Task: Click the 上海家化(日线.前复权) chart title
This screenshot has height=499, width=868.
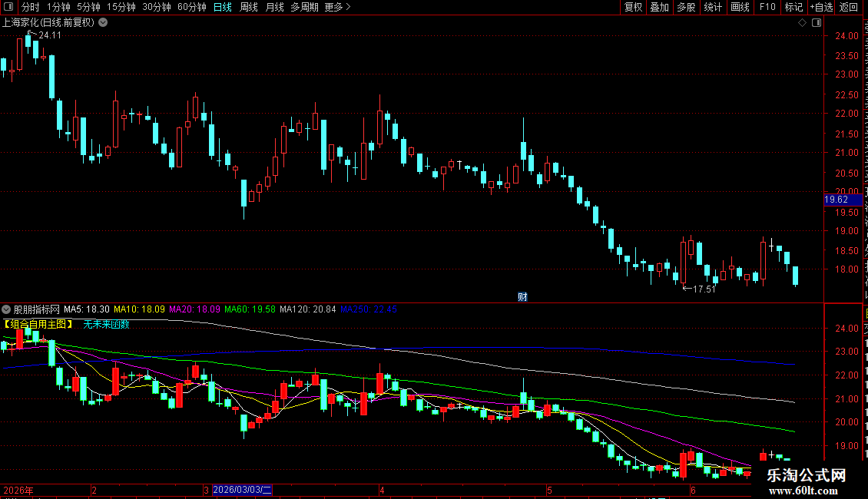Action: coord(48,23)
